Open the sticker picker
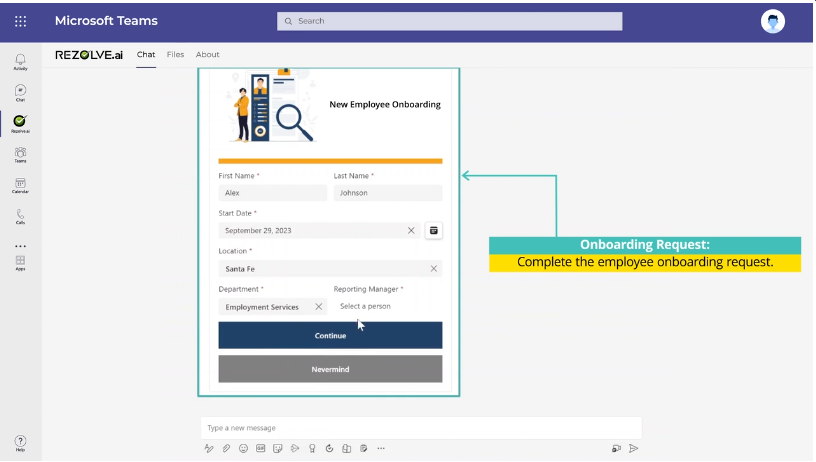This screenshot has width=816, height=462. [278, 448]
